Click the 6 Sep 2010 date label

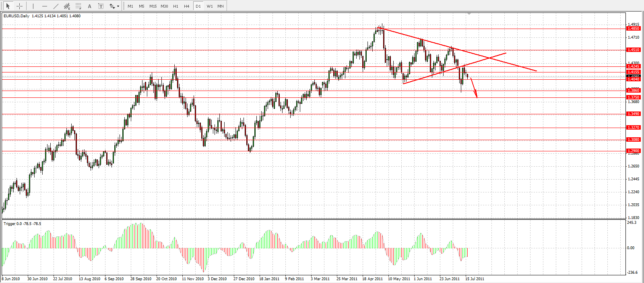point(114,279)
